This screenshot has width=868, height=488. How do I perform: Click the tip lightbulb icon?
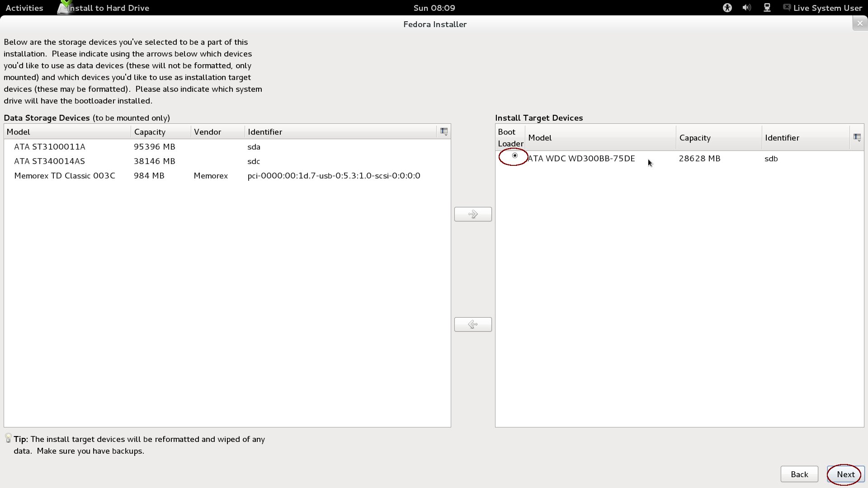[x=8, y=438]
